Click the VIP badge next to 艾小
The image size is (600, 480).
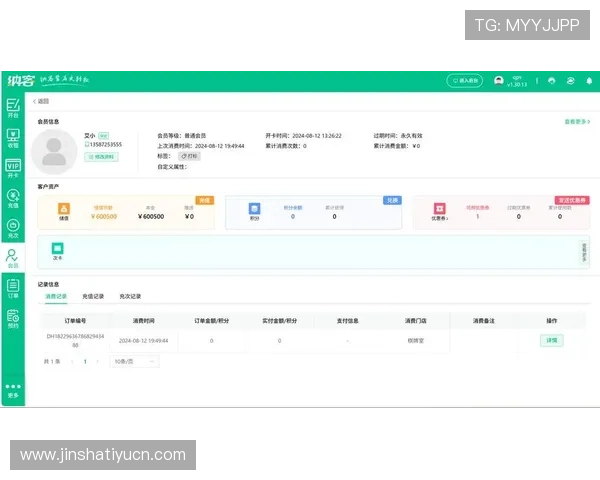click(103, 136)
